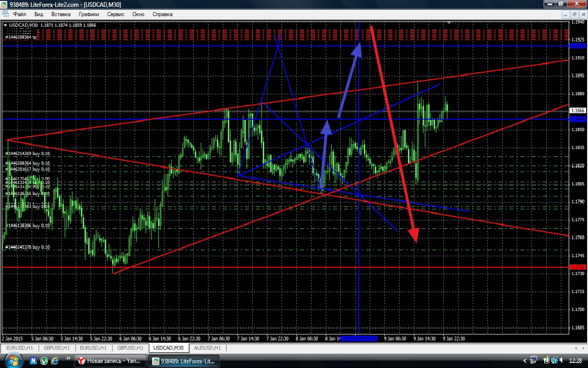Open Yandex 'Новая запись' taskbar window
Image resolution: width=588 pixels, height=368 pixels.
coord(110,360)
